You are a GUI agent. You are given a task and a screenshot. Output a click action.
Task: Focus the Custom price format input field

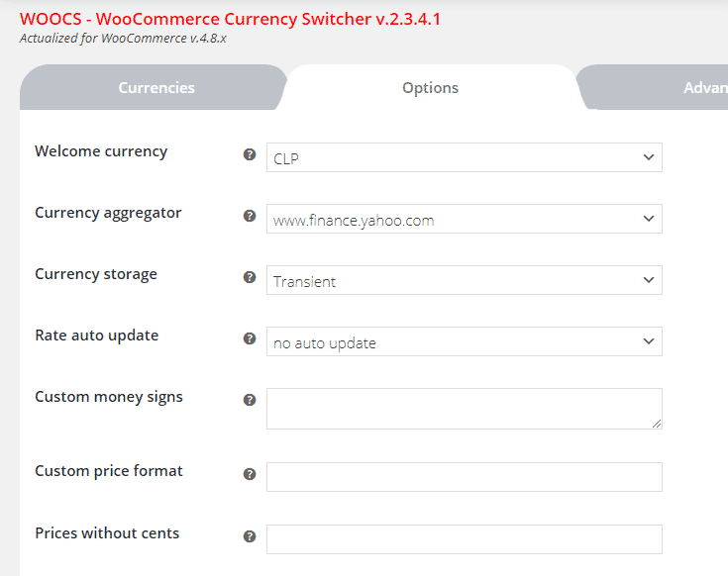coord(464,477)
